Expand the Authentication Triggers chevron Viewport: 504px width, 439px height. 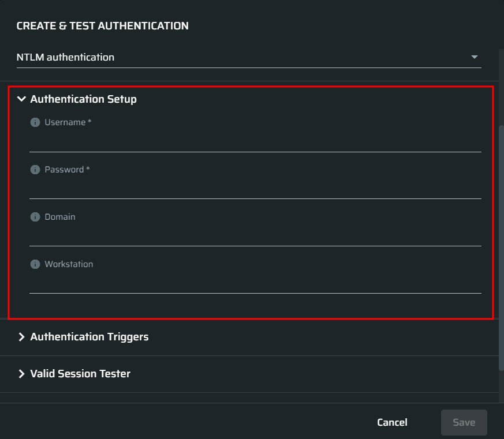(21, 337)
